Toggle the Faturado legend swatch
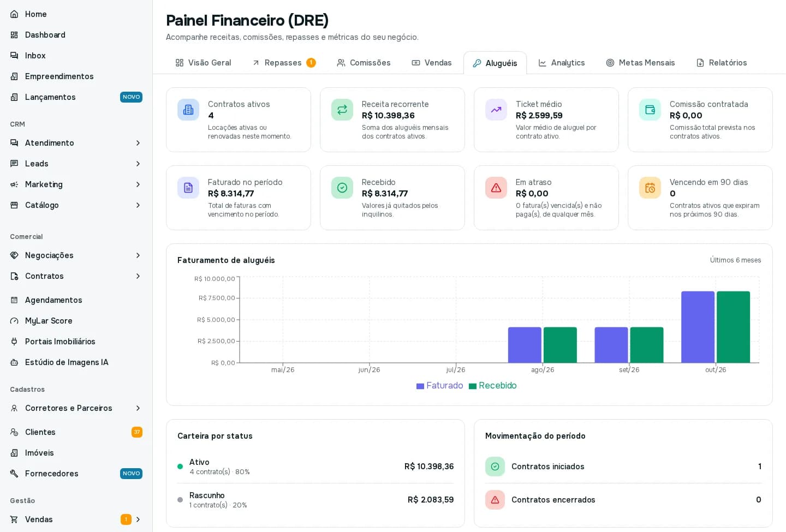Image resolution: width=786 pixels, height=532 pixels. click(420, 386)
